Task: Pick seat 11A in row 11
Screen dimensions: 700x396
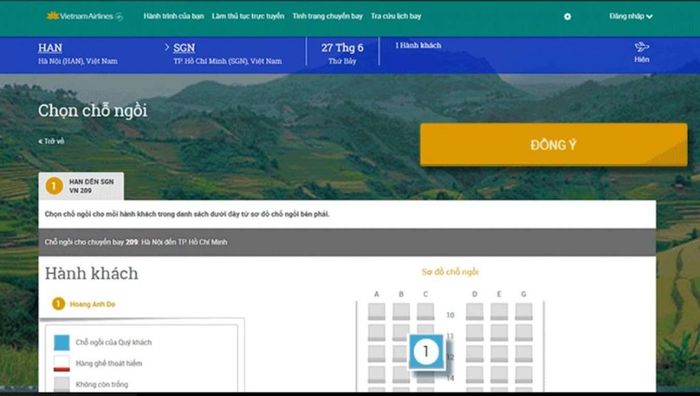Action: 376,333
